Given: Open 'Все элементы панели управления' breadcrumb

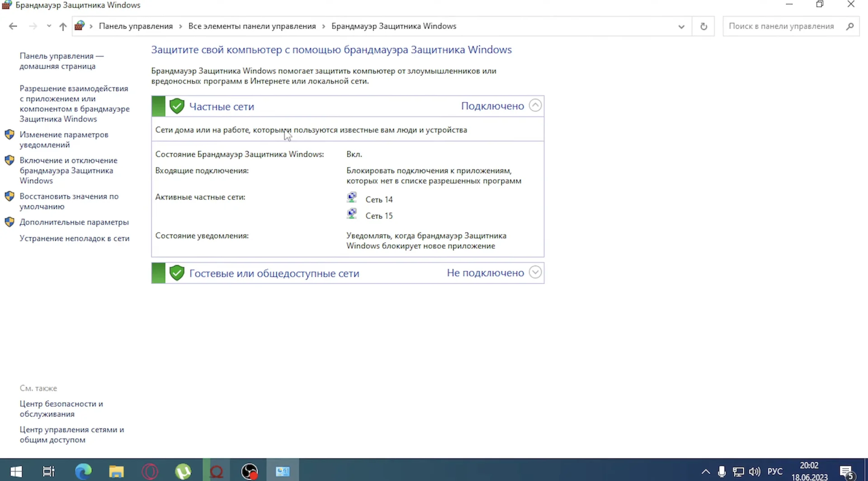Looking at the screenshot, I should (x=252, y=26).
